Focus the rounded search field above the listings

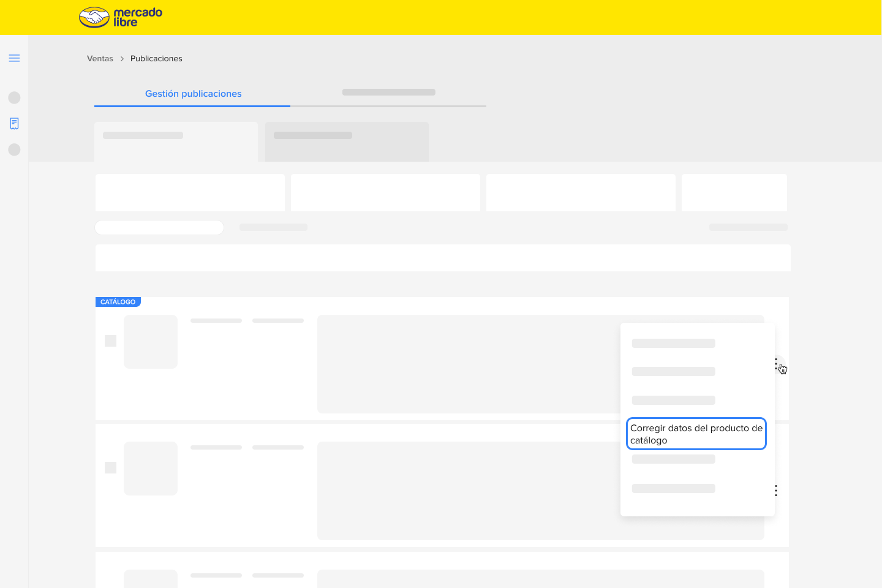click(x=159, y=227)
